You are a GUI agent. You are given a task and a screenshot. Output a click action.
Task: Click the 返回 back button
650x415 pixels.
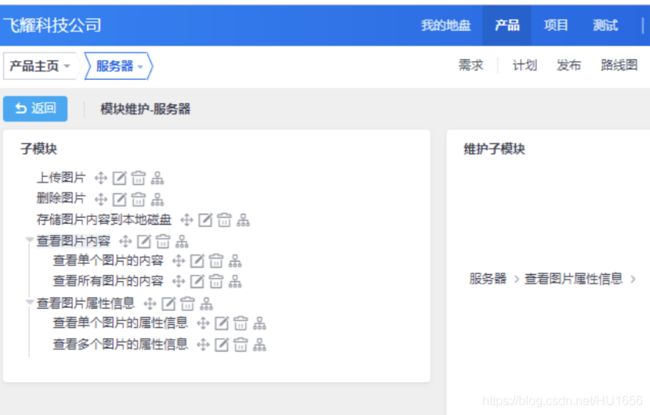[x=35, y=109]
